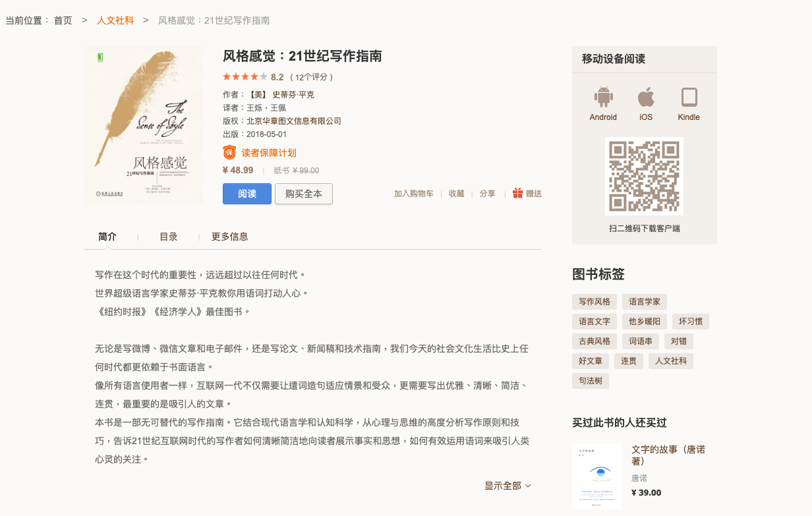Click the 分享 link
This screenshot has width=812, height=516.
(488, 194)
